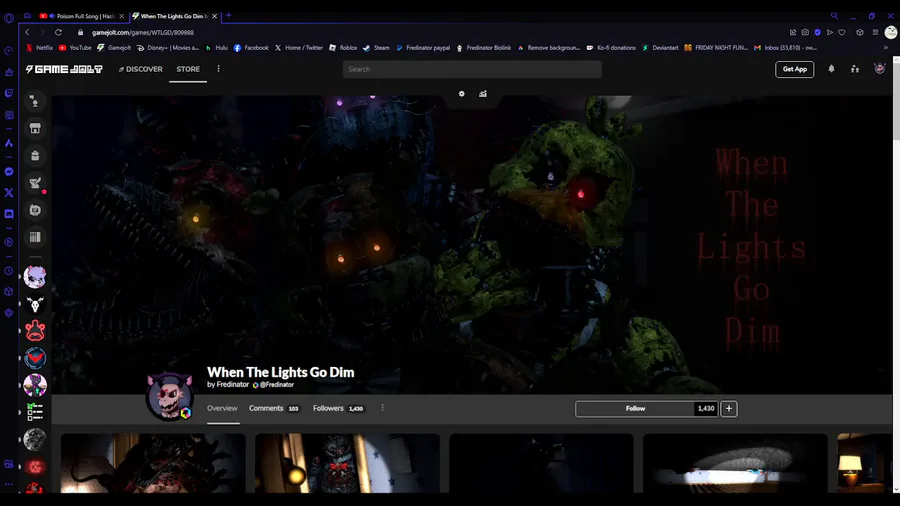This screenshot has width=900, height=506.
Task: Open Messenger in the Opera sidebar
Action: [x=9, y=172]
